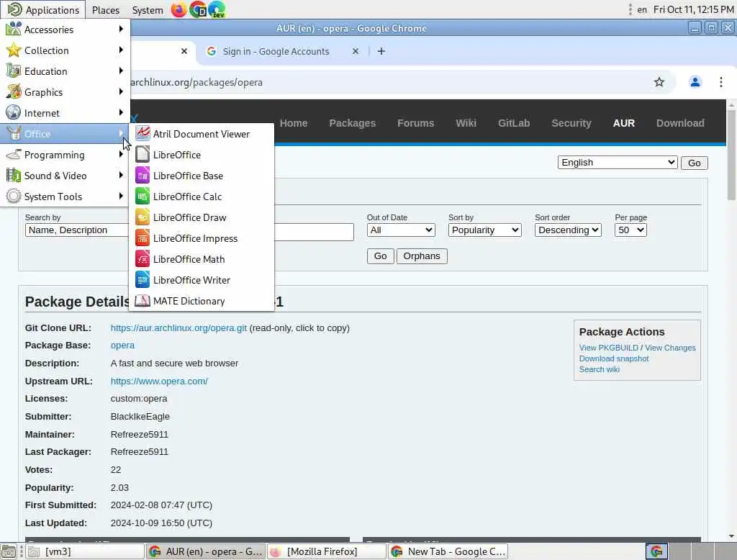The width and height of the screenshot is (737, 560).
Task: Click the Sound & Video icon
Action: pyautogui.click(x=13, y=176)
